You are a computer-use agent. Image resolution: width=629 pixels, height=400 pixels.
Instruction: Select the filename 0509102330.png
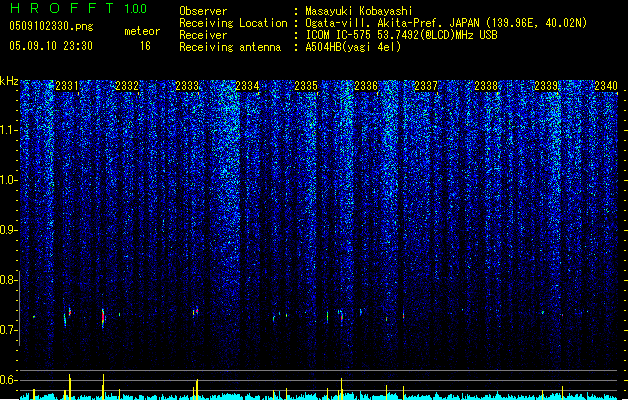[x=51, y=26]
